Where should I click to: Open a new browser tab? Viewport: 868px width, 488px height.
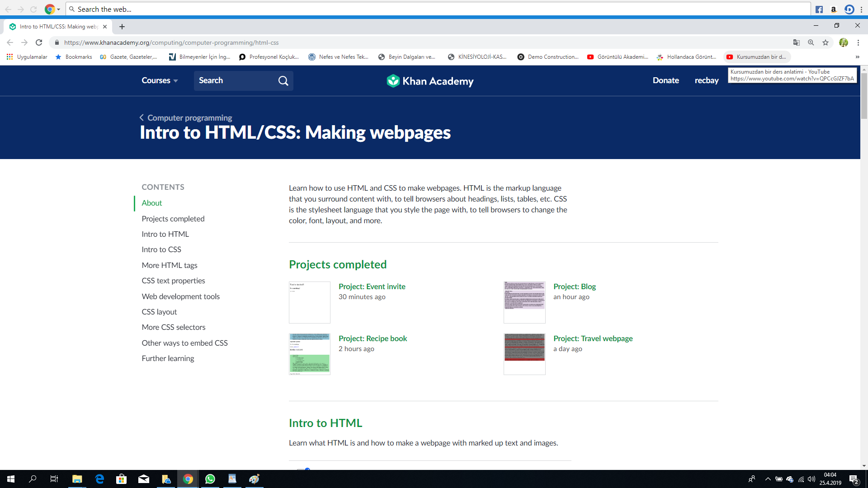[122, 27]
